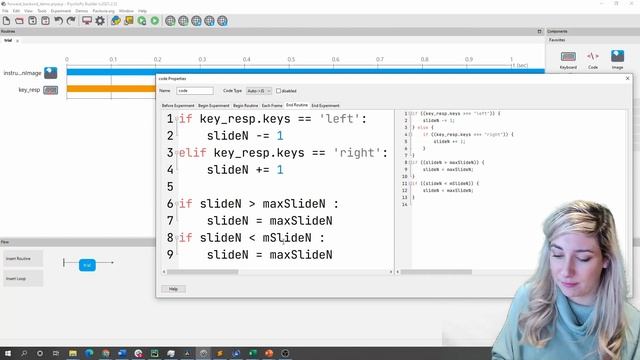The height and width of the screenshot is (360, 640).
Task: Open the Window menu
Action: [126, 11]
